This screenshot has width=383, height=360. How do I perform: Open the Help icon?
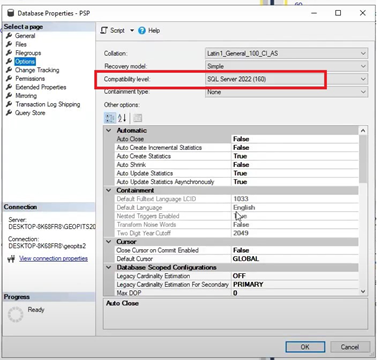142,31
